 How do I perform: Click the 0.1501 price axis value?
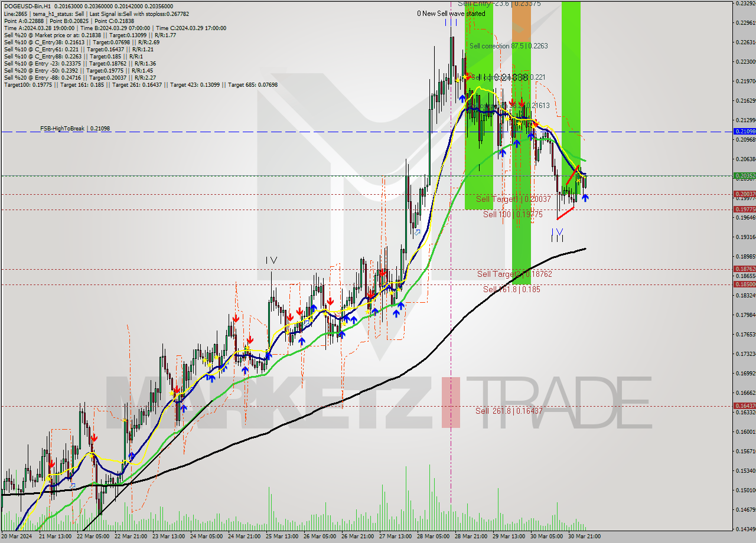(745, 490)
